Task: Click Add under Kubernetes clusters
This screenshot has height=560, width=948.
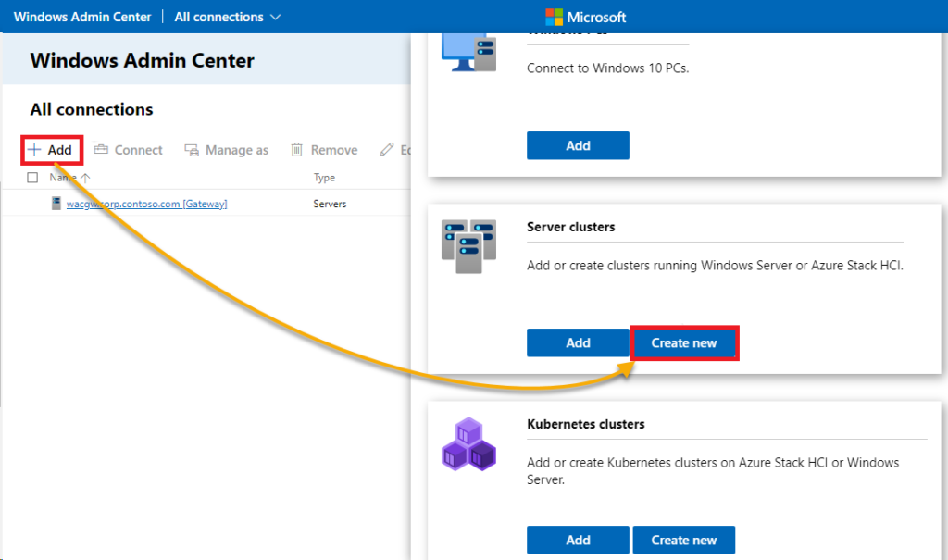Action: 578,540
